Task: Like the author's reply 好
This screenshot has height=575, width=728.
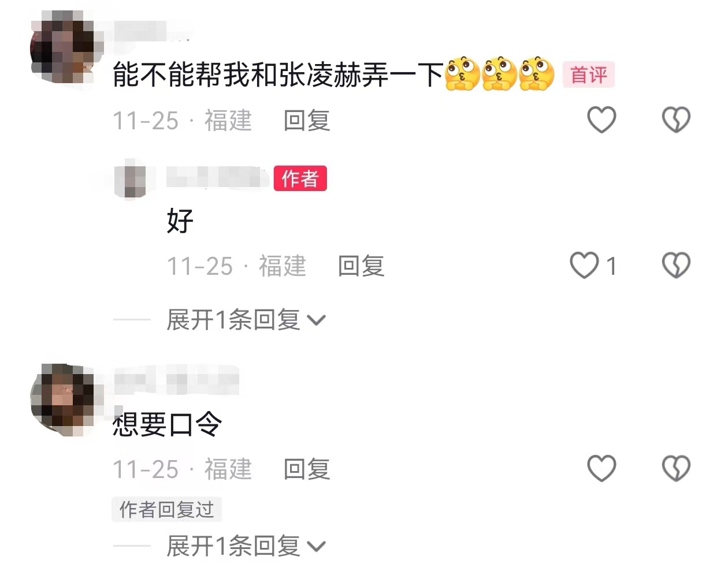Action: pyautogui.click(x=584, y=266)
